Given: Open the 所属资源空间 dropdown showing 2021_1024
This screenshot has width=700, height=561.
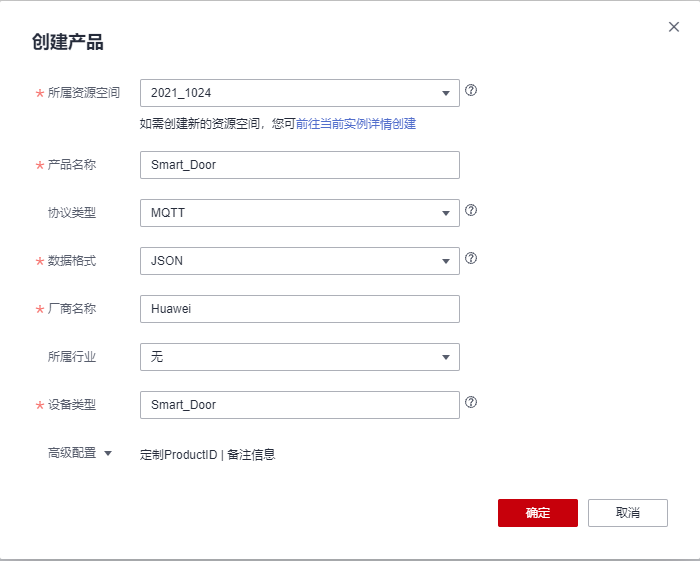Looking at the screenshot, I should coord(299,93).
